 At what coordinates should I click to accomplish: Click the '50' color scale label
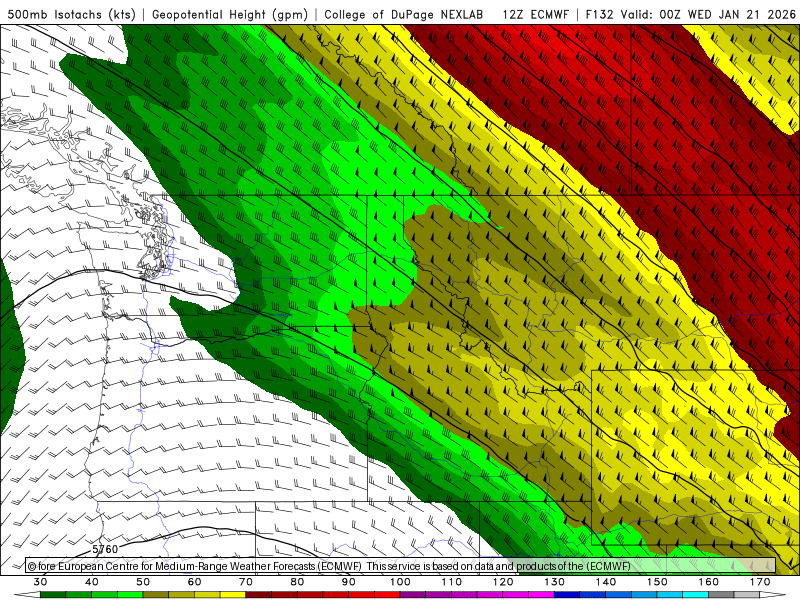[x=143, y=582]
